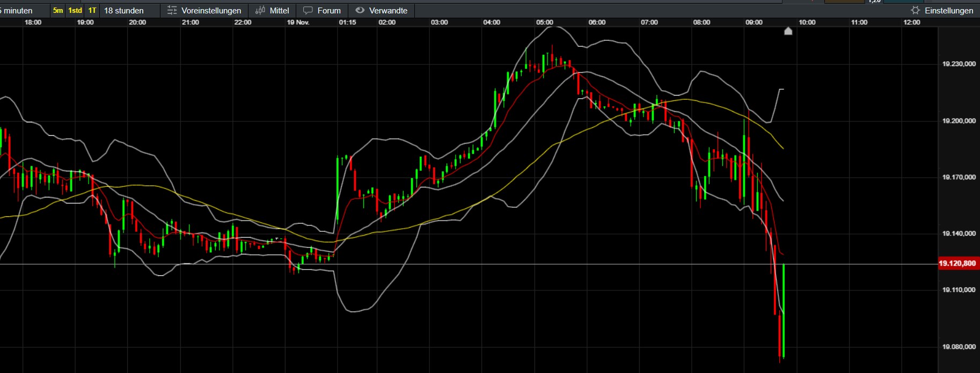This screenshot has width=980, height=373.
Task: Click the 12:00 time axis label
Action: pos(911,23)
